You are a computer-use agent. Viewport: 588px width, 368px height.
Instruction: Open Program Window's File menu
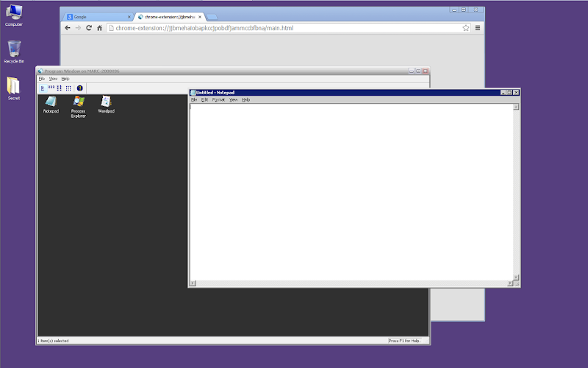[42, 79]
